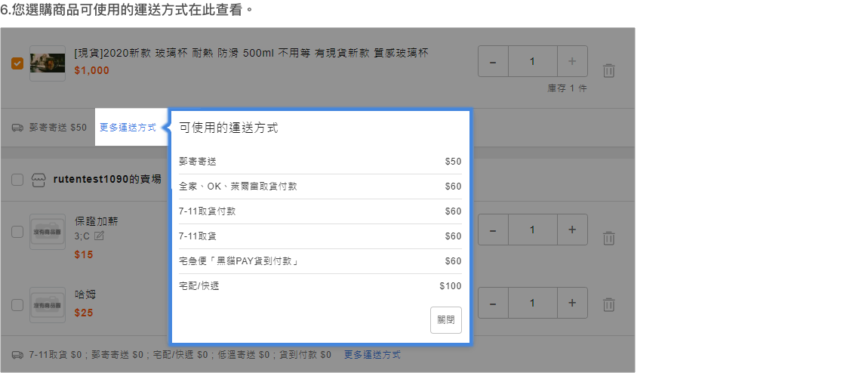
Task: Click the quantity field for 哈姆
Action: (x=532, y=303)
